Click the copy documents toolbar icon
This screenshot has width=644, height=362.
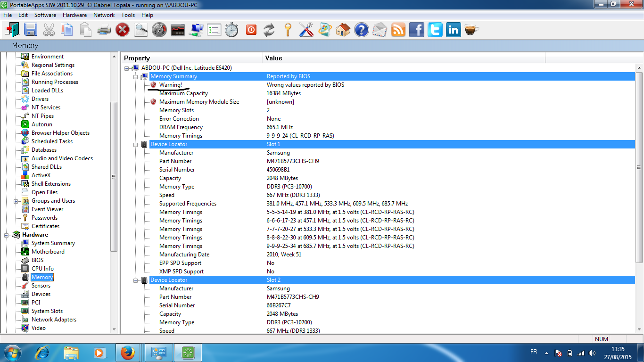tap(67, 30)
